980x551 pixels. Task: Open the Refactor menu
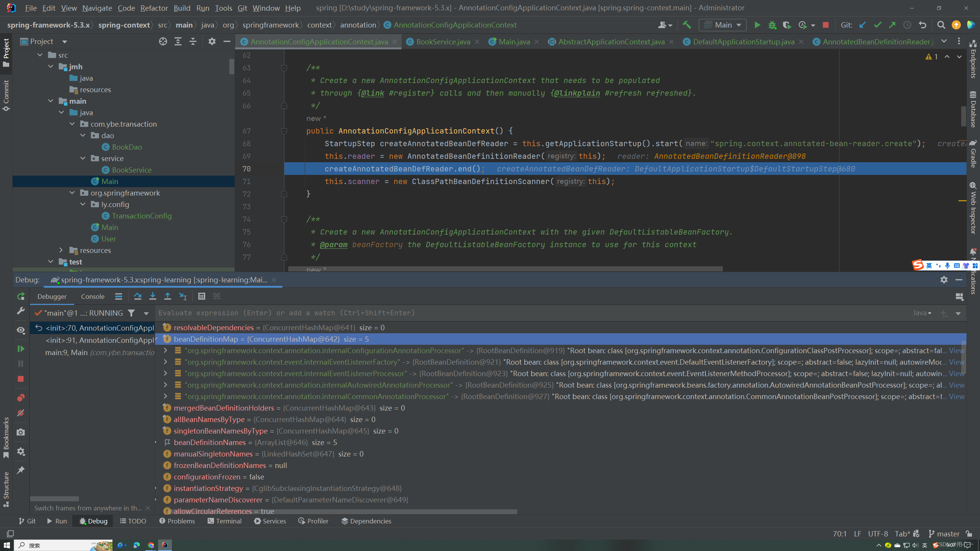click(x=154, y=8)
